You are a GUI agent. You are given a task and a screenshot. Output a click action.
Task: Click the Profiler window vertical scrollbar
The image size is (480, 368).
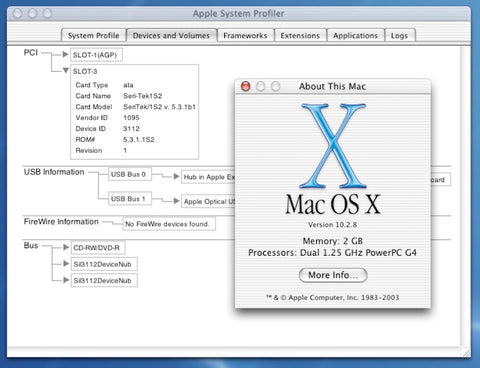click(466, 197)
